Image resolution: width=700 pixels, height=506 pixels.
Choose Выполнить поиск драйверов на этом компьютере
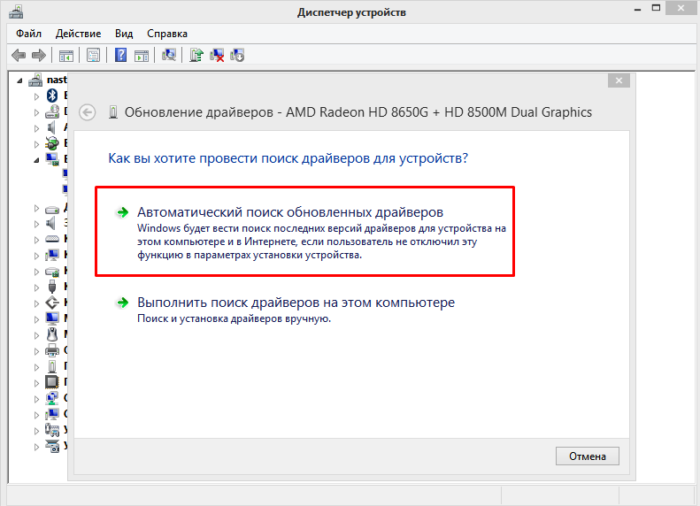(295, 302)
